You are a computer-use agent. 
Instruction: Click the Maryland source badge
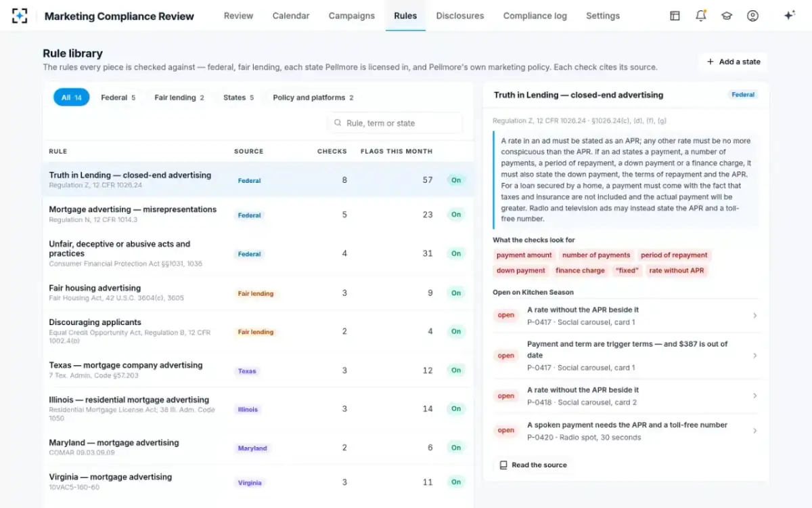tap(252, 448)
